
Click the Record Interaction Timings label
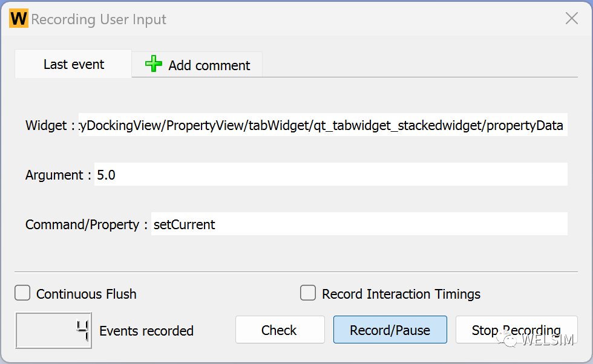(401, 294)
